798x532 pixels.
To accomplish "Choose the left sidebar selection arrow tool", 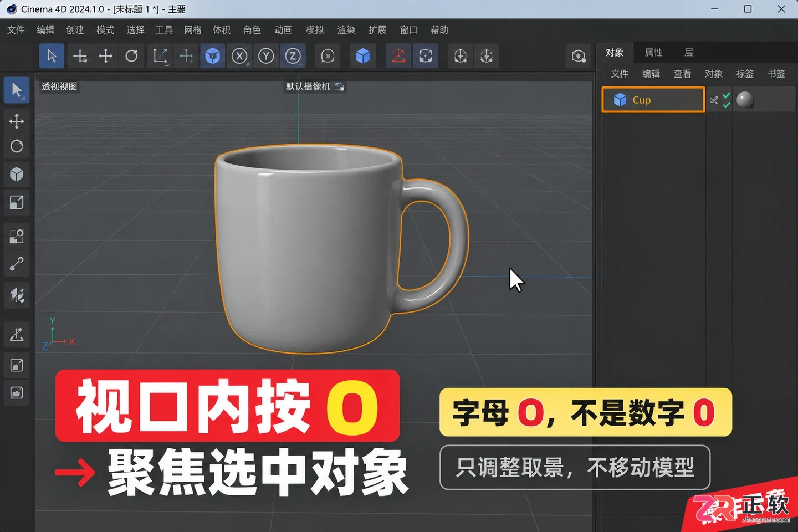I will [x=17, y=90].
